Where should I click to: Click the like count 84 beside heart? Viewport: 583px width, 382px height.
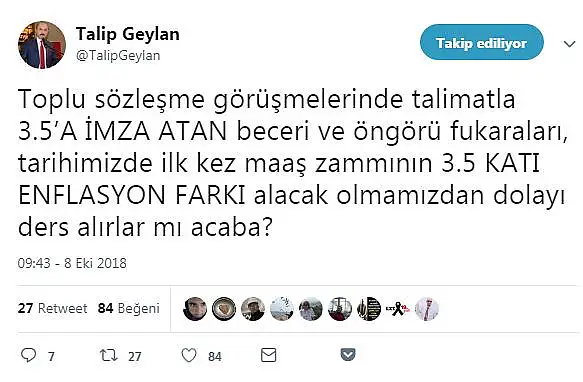[x=215, y=357]
